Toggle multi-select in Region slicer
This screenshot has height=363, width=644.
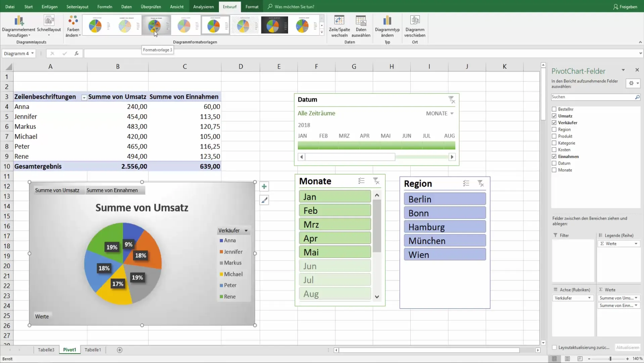(466, 184)
